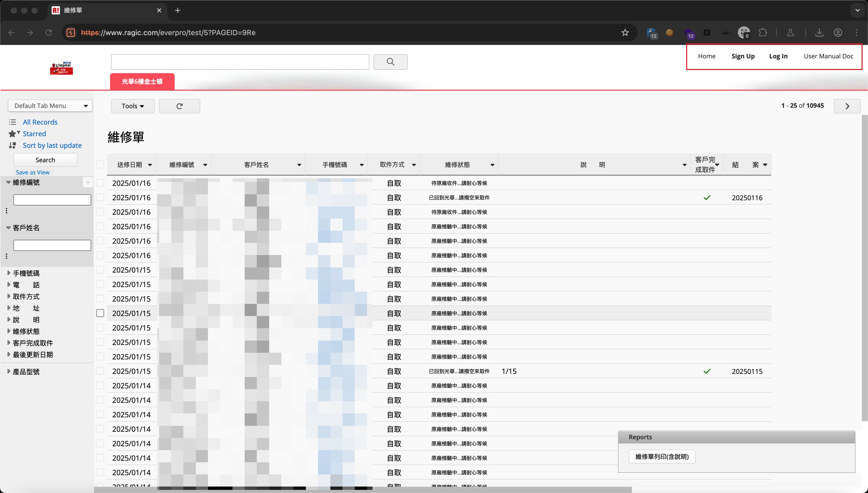868x493 pixels.
Task: Click green checkmark in 20250116 row
Action: (x=707, y=197)
